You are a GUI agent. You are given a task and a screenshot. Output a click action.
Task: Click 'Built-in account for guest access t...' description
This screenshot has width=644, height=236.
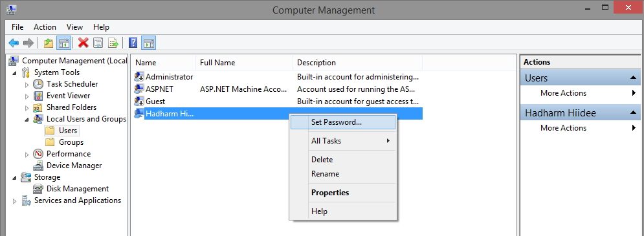point(358,102)
